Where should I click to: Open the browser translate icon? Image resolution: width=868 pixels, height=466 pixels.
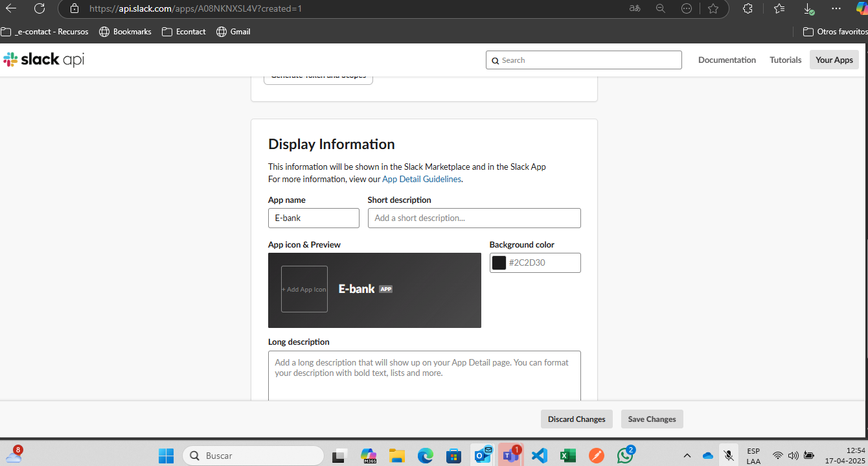[635, 8]
